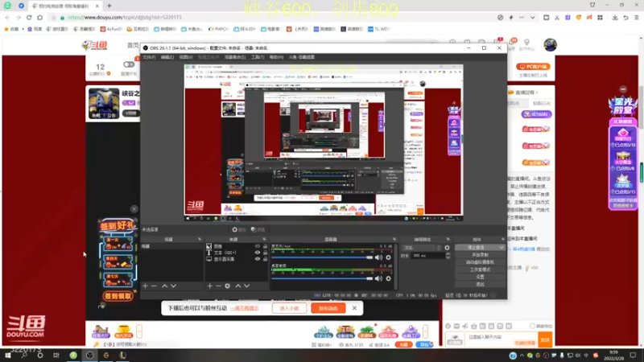Viewport: 644px width, 362px height.
Task: Add a new scene with the plus icon
Action: (145, 286)
